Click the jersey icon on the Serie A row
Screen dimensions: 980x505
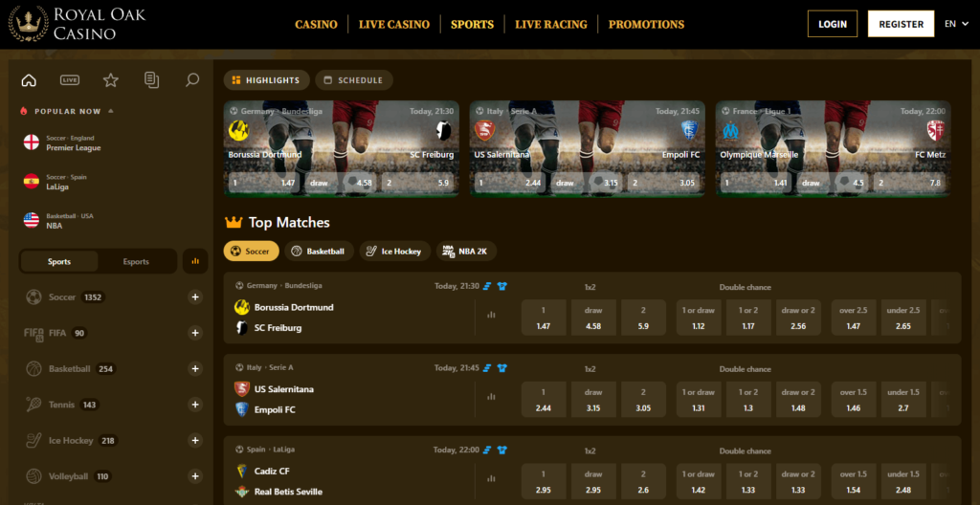click(x=501, y=368)
